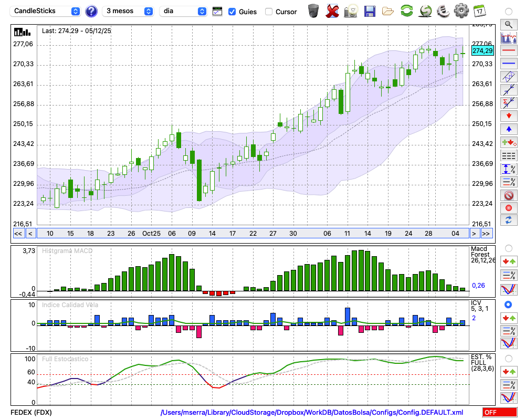Select the blue horizontal line tool
Image resolution: width=525 pixels, height=420 pixels.
[x=509, y=63]
